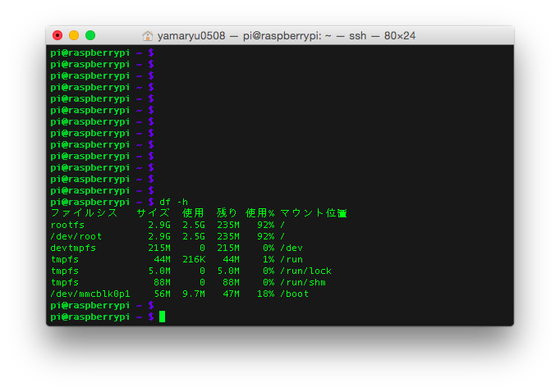Click '0%' in the devtmpfs row

click(x=269, y=248)
